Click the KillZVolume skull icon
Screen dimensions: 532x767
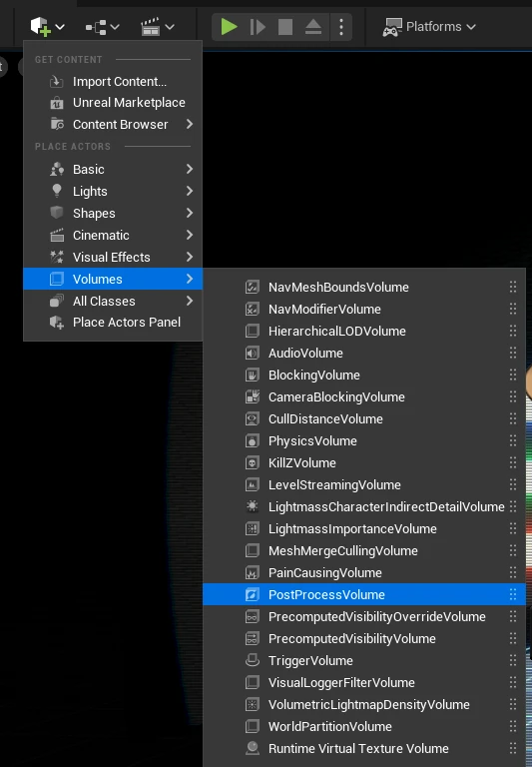pyautogui.click(x=252, y=462)
